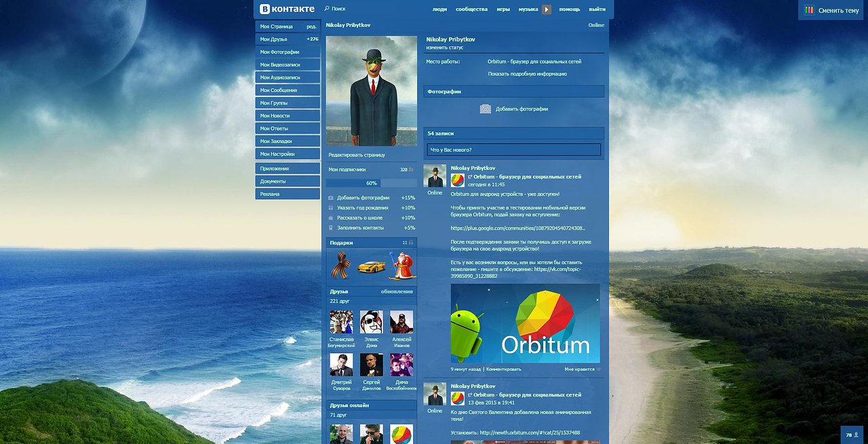The height and width of the screenshot is (444, 868).
Task: Click выйти to log out
Action: (x=597, y=9)
